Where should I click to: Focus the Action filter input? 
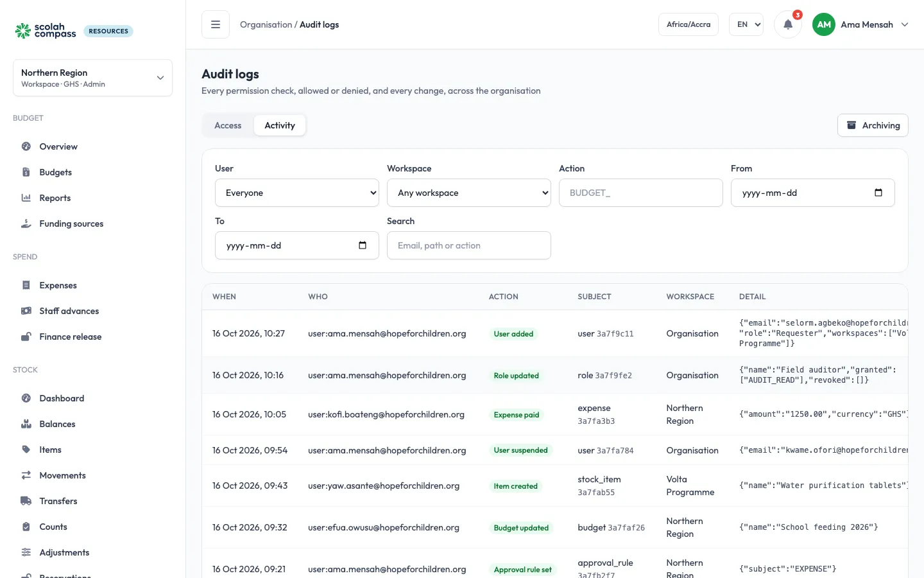[x=641, y=193]
